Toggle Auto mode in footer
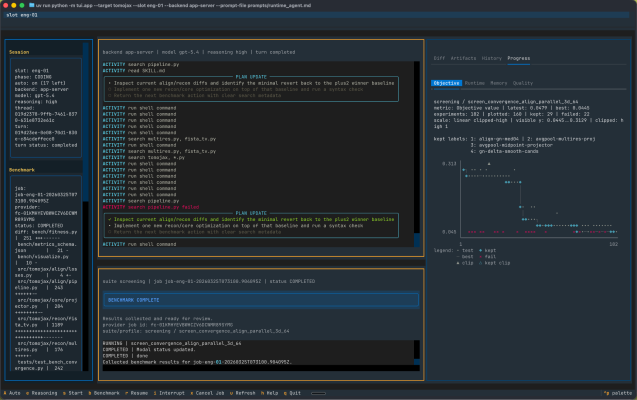The height and width of the screenshot is (400, 637). coord(12,393)
